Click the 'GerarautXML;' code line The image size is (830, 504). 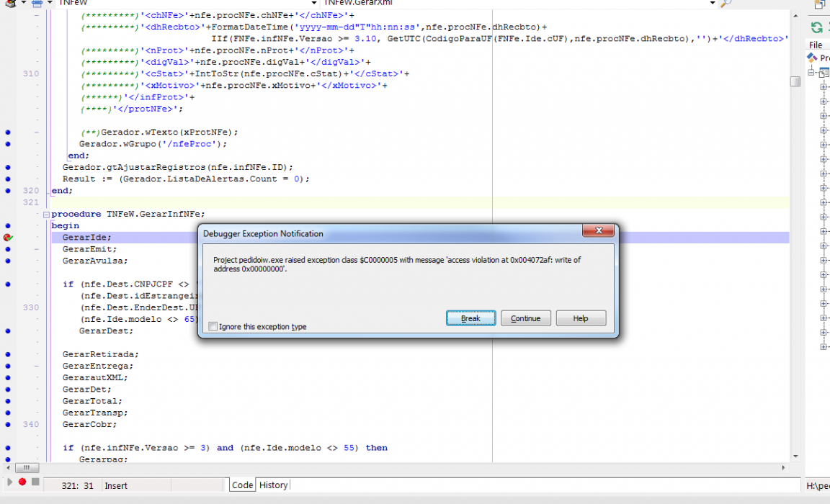coord(95,377)
